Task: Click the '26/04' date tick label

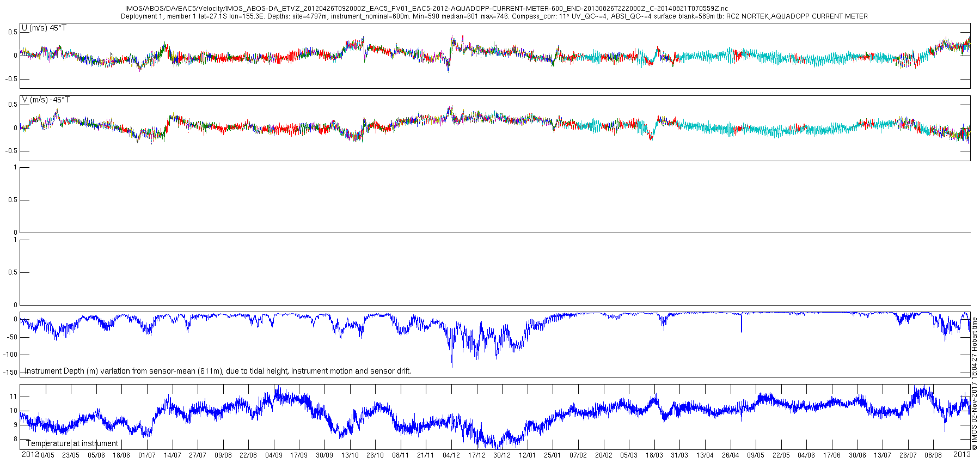Action: click(x=731, y=455)
